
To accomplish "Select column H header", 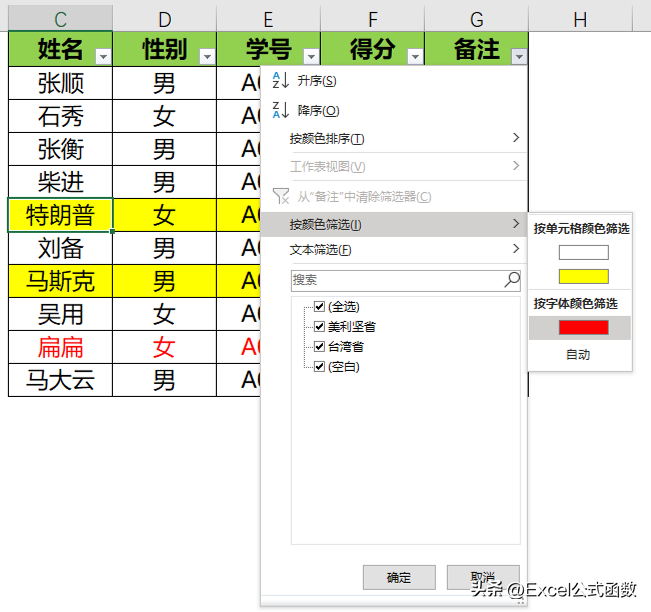I will click(580, 19).
